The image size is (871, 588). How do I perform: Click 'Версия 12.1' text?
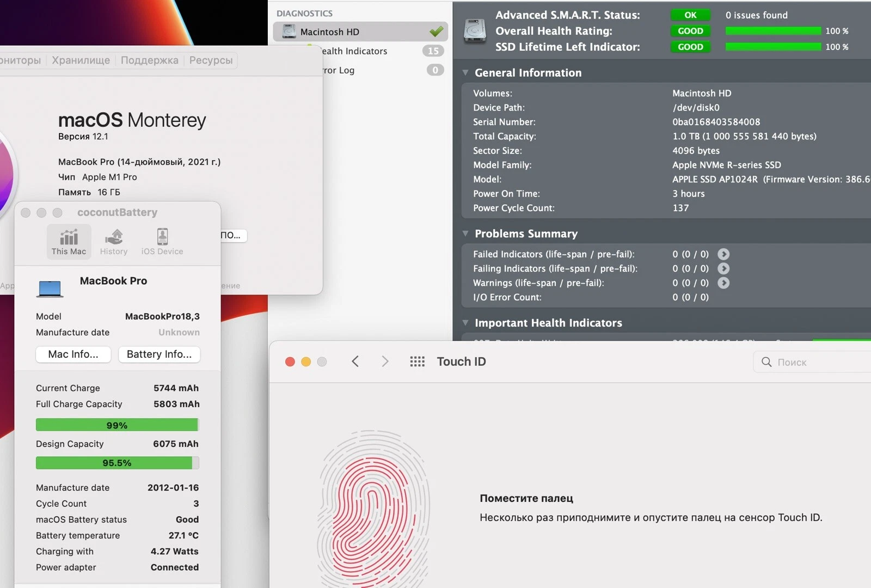click(83, 137)
